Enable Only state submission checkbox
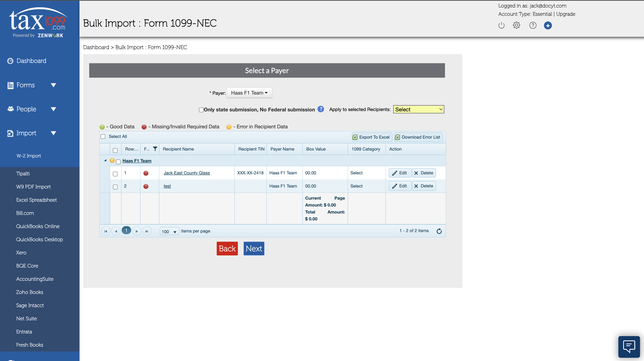The width and height of the screenshot is (644, 361). (201, 110)
